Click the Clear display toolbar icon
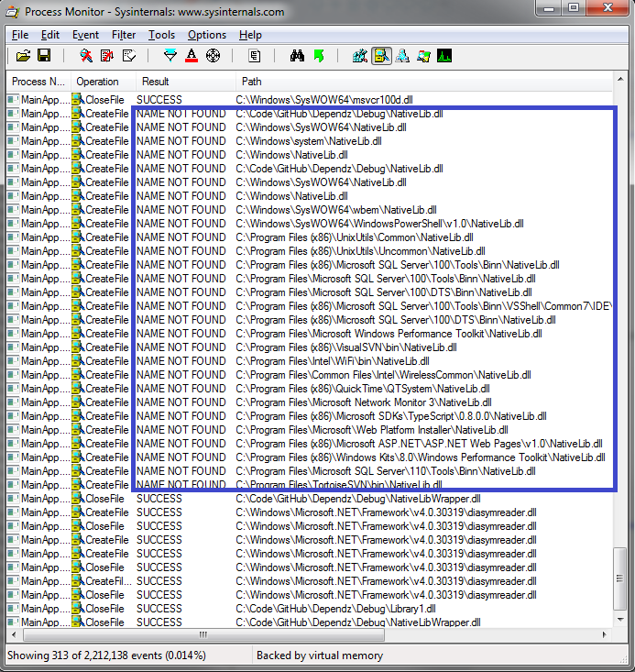This screenshot has height=672, width=635. coord(129,56)
